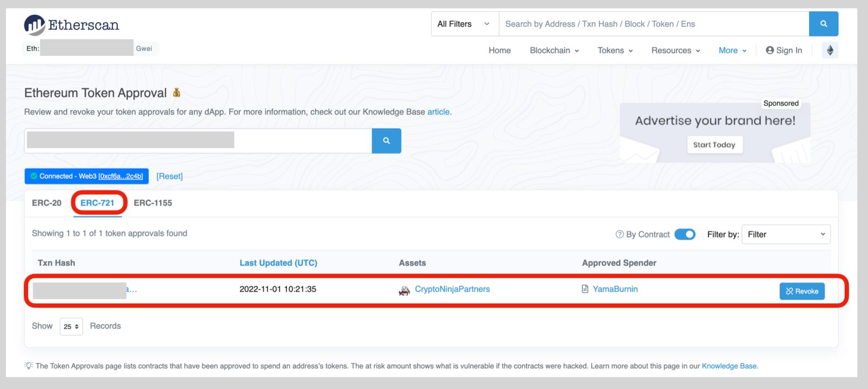Click the Etherscan logo

click(x=72, y=25)
